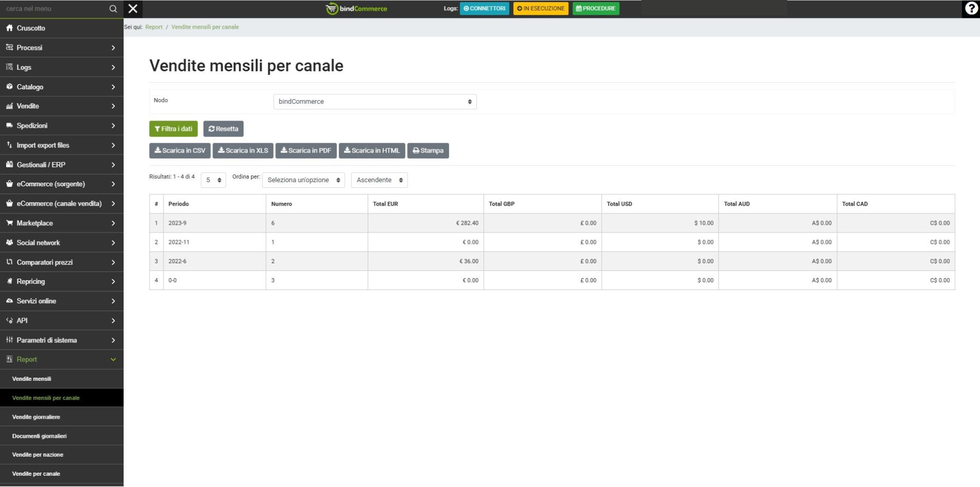This screenshot has height=487, width=980.
Task: Open the Nodo bindCommerce dropdown
Action: click(x=374, y=102)
